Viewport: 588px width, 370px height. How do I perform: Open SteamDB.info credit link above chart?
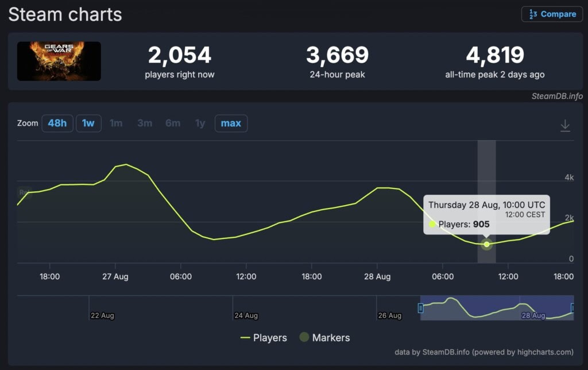tap(557, 96)
